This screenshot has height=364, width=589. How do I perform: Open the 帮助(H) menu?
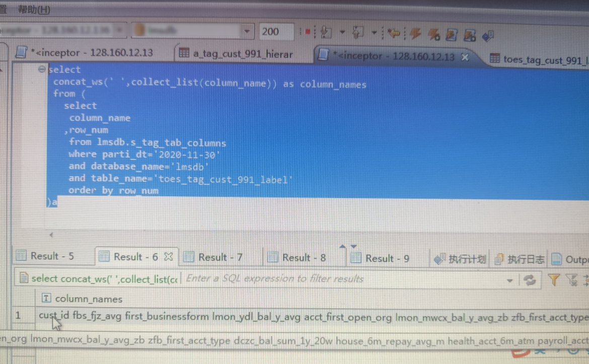[x=34, y=9]
